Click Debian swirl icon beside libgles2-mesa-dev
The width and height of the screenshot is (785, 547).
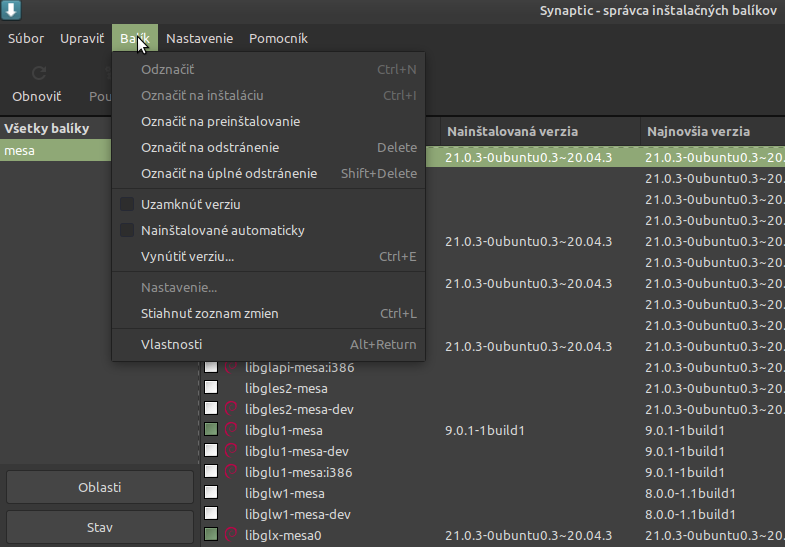[x=231, y=409]
